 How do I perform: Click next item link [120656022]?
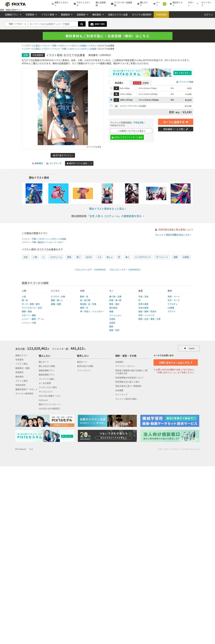coord(125,270)
